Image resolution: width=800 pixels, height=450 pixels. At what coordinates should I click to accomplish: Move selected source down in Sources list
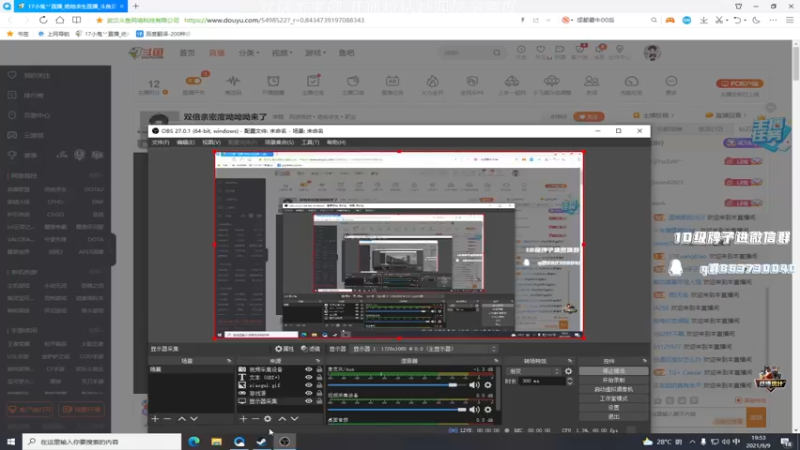294,418
